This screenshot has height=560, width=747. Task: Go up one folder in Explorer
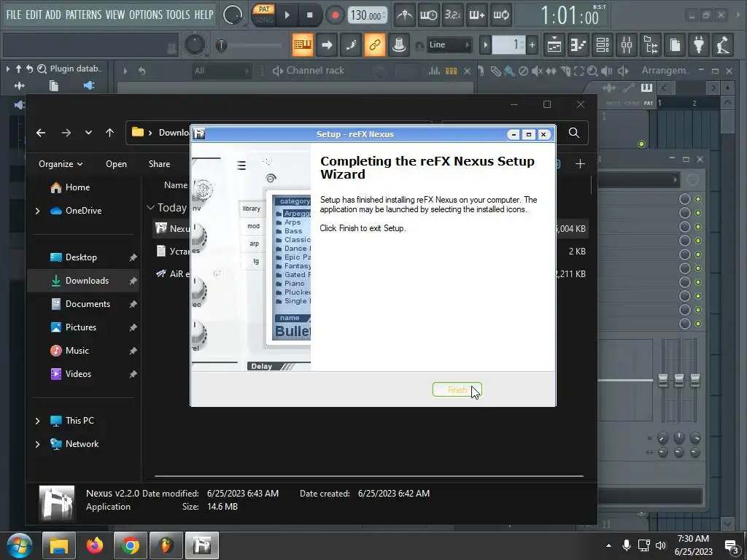[109, 133]
